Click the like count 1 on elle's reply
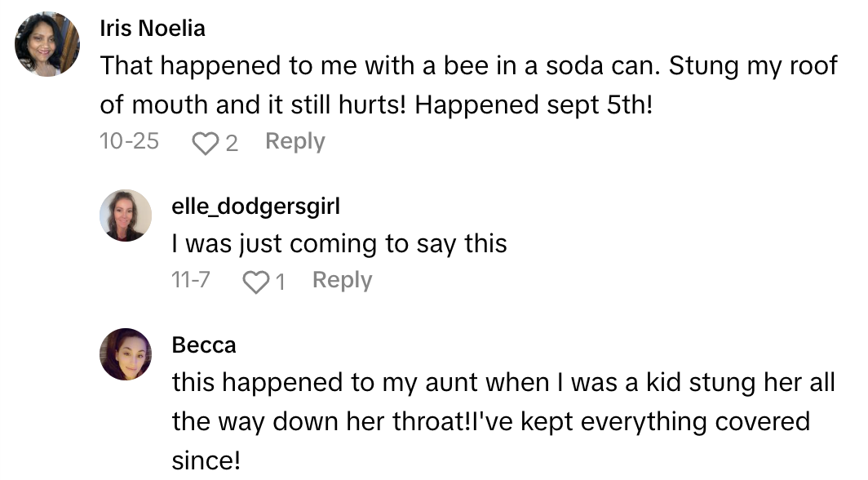 pyautogui.click(x=280, y=282)
